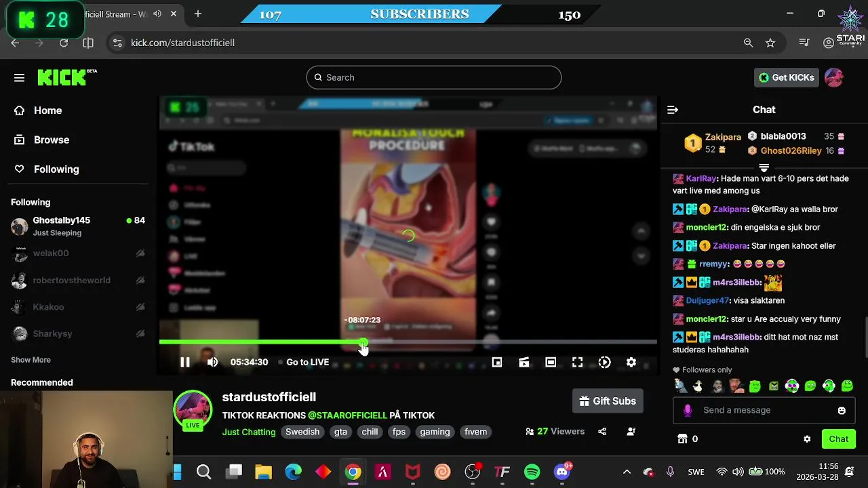The height and width of the screenshot is (488, 868).
Task: Open welak00 followed channel
Action: pos(79,253)
